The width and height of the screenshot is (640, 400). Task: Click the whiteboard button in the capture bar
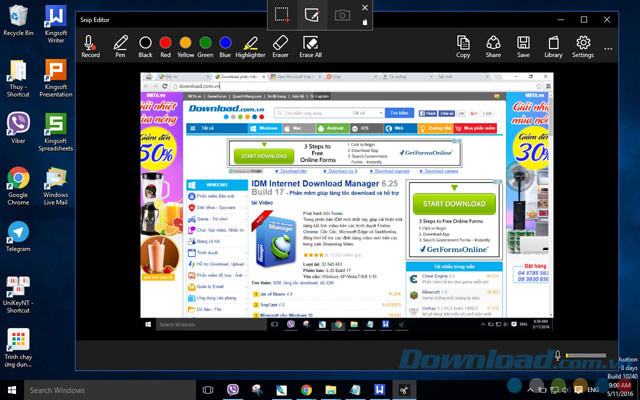(x=312, y=15)
